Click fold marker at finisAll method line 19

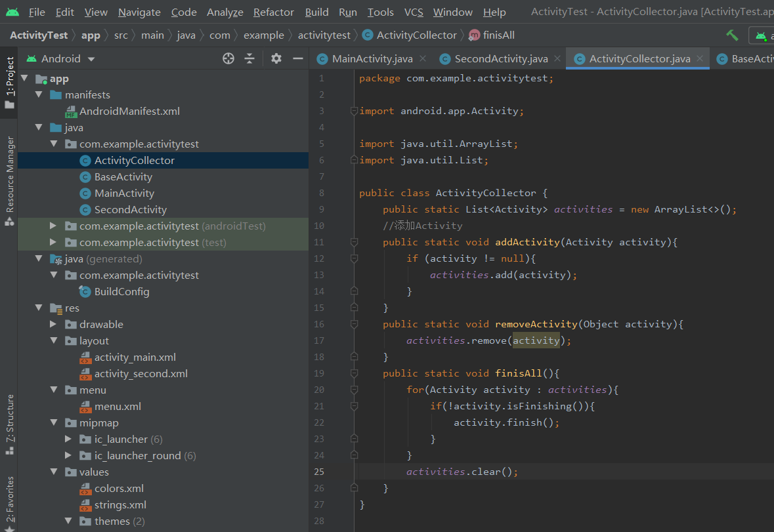pos(354,373)
